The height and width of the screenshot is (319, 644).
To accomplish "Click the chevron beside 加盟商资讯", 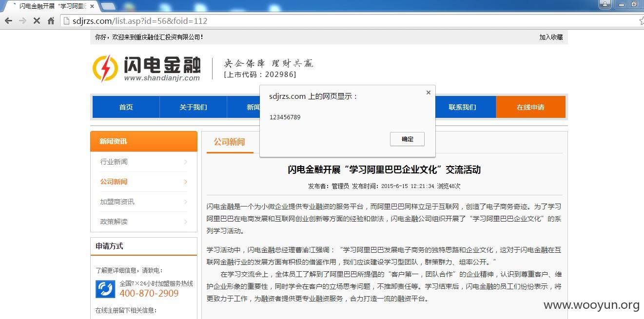I will [185, 202].
